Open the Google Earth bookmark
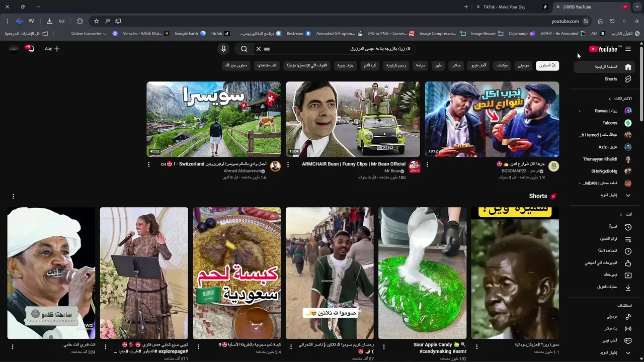The height and width of the screenshot is (362, 644). point(190,34)
